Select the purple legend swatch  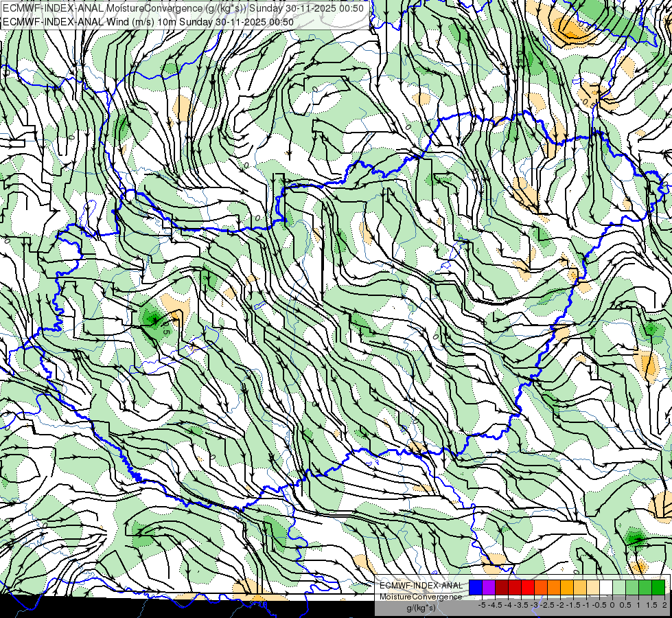point(489,588)
